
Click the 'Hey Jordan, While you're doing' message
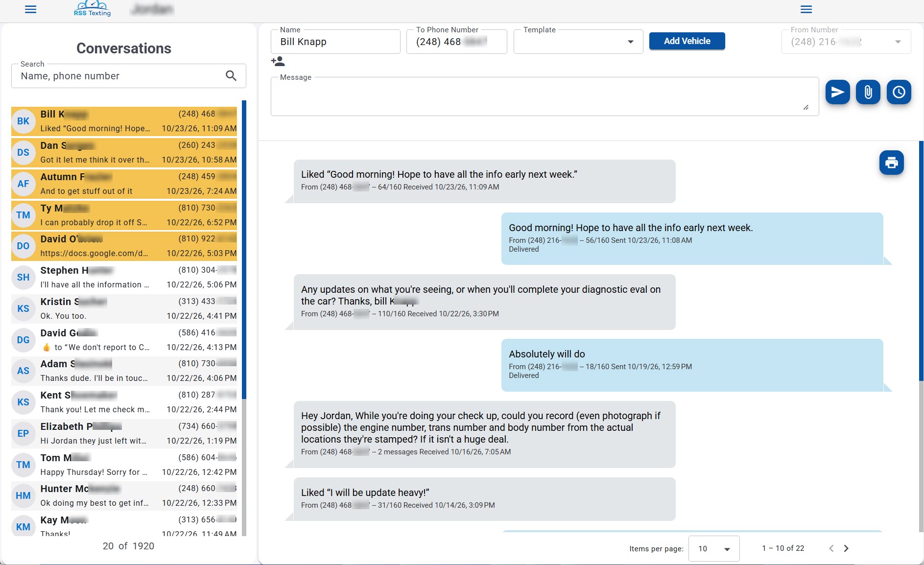tap(484, 434)
